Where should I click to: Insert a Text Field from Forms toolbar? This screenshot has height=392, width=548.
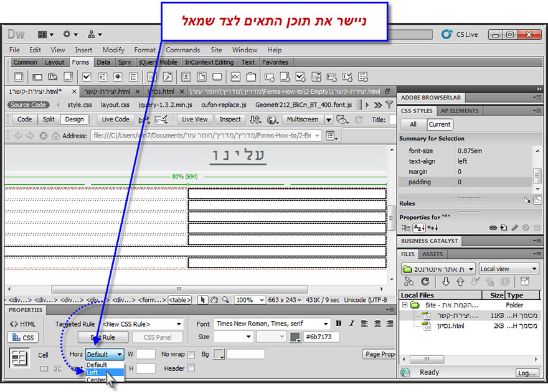37,77
